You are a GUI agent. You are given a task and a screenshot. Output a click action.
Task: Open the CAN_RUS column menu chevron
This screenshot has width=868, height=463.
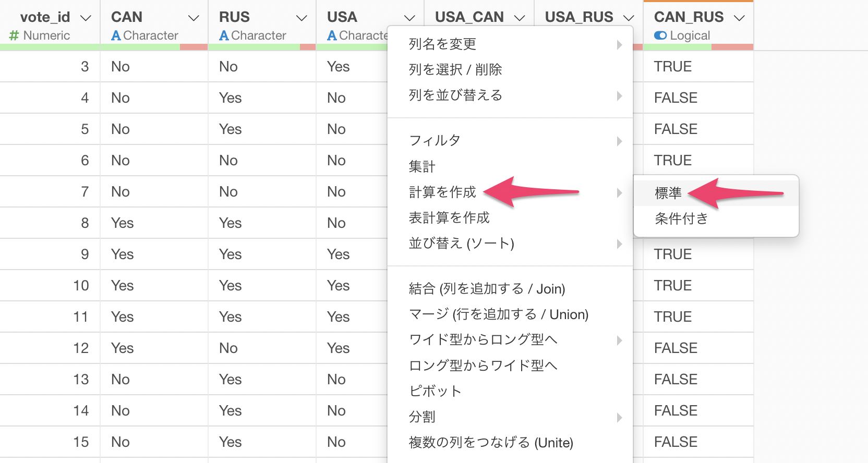739,18
